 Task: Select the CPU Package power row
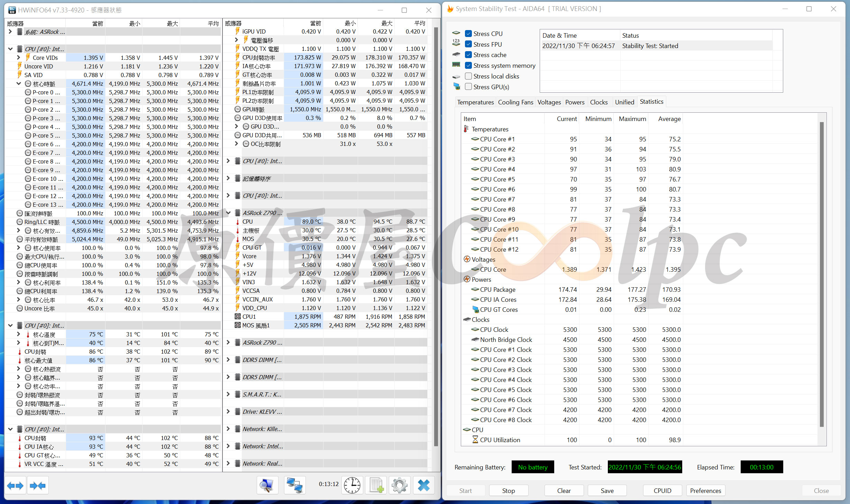pos(573,289)
